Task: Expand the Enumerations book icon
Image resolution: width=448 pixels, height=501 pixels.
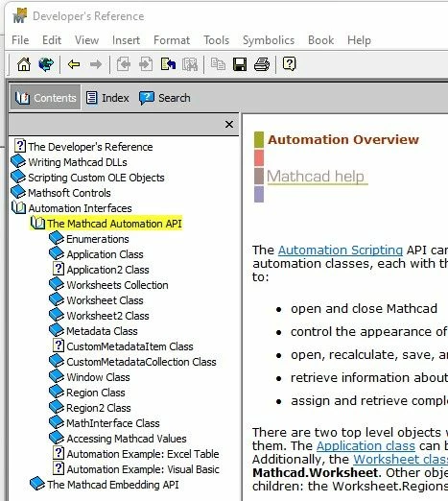Action: coord(57,238)
